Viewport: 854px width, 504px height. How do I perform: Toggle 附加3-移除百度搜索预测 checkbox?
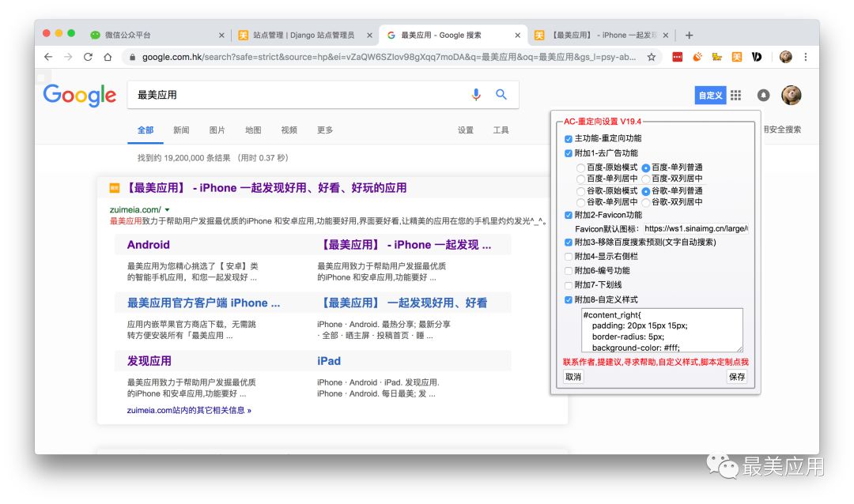pyautogui.click(x=568, y=243)
